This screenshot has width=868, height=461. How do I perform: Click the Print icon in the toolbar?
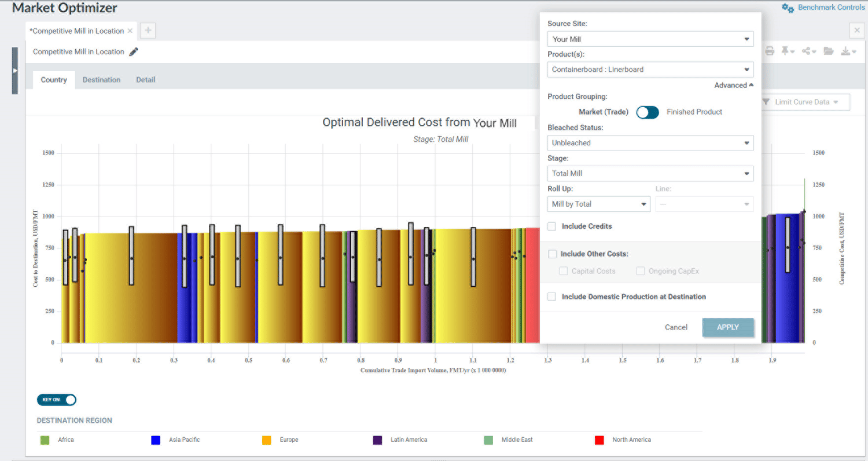click(x=769, y=51)
